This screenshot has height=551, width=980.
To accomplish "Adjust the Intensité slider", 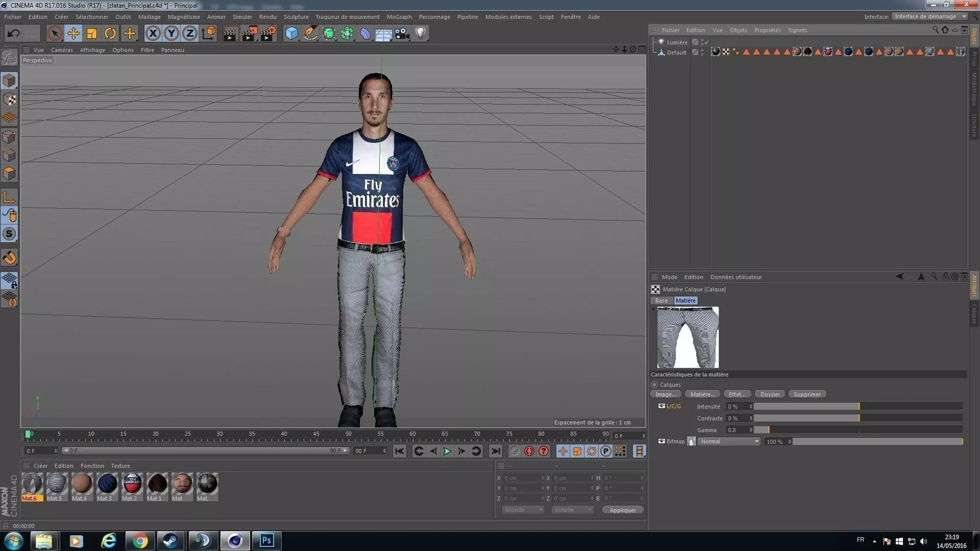I will (x=858, y=407).
